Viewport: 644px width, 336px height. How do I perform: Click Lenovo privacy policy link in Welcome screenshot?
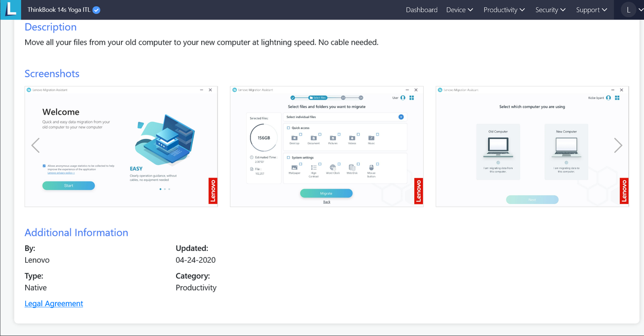[61, 173]
